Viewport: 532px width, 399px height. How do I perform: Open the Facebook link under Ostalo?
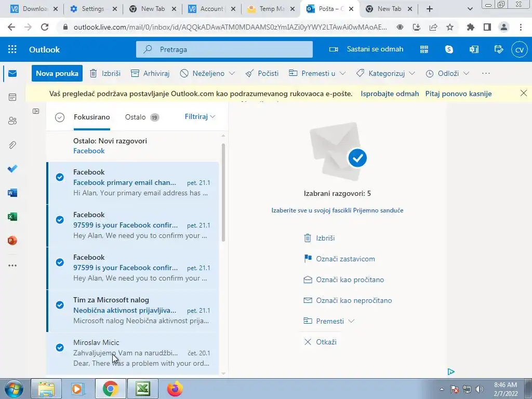coord(89,151)
